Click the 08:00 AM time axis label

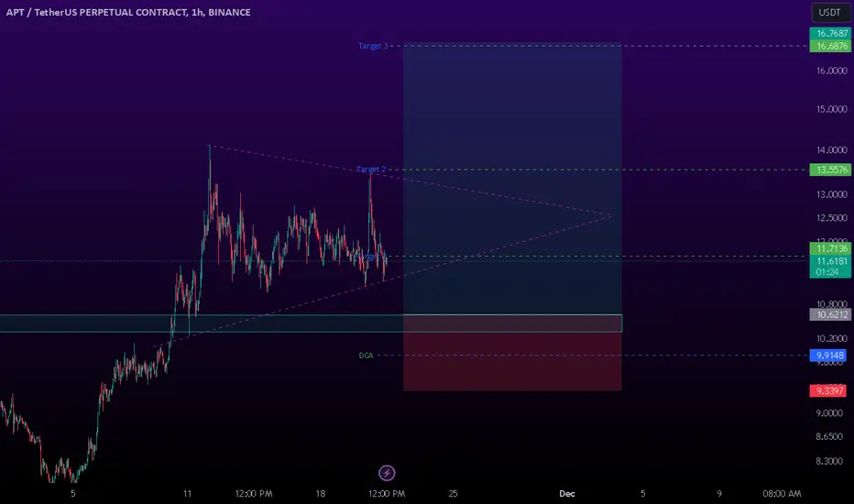(782, 494)
